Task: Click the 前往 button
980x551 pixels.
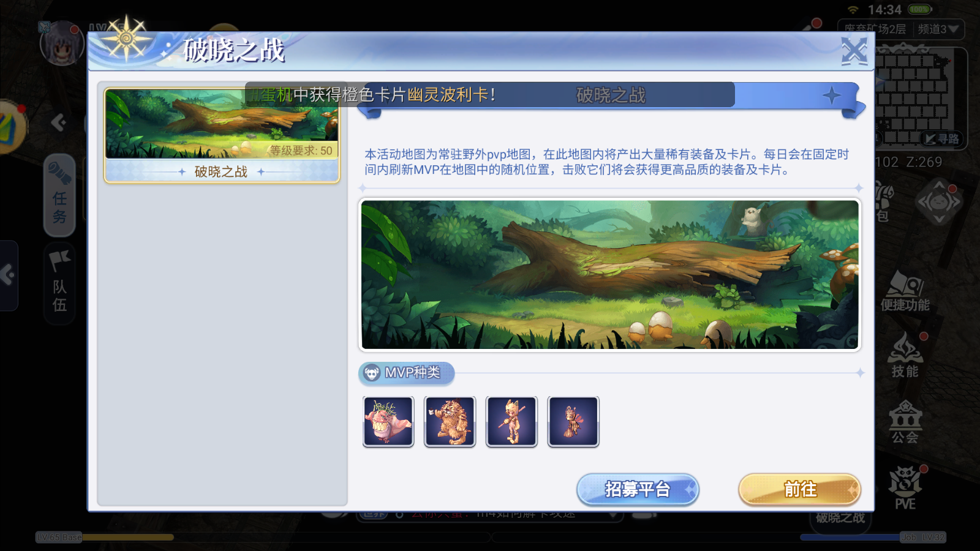Action: click(800, 489)
